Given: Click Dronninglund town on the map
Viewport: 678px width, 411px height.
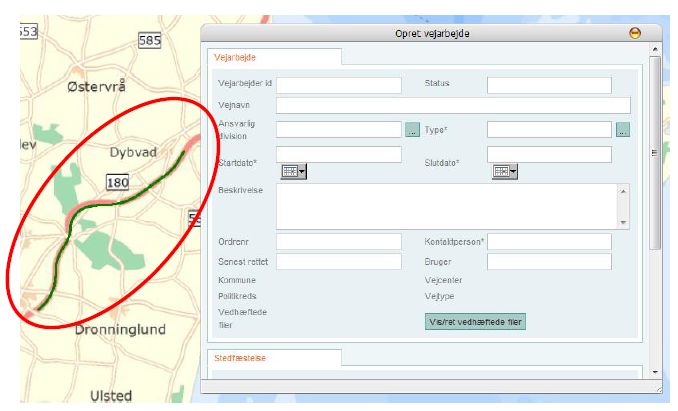Looking at the screenshot, I should tap(110, 330).
